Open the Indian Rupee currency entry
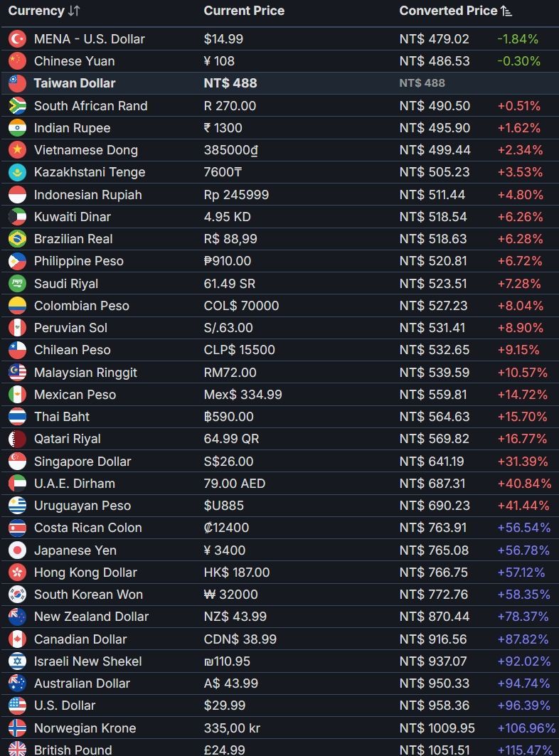This screenshot has width=559, height=756. tap(72, 128)
